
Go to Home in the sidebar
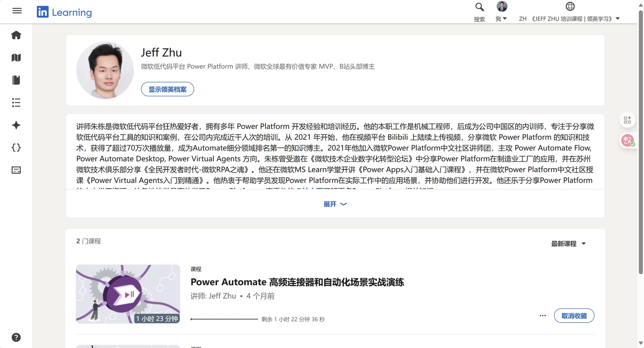coord(16,35)
